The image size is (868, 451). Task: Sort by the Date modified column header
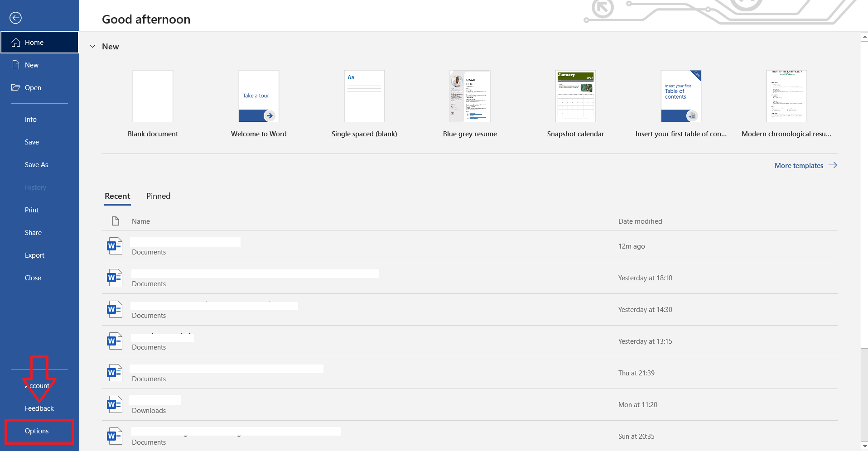pyautogui.click(x=640, y=221)
